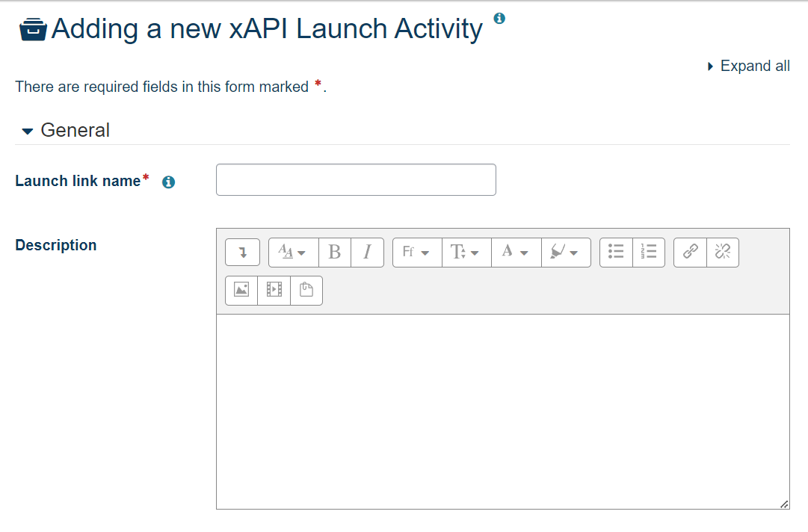Open the background color picker
808x532 pixels.
click(566, 252)
